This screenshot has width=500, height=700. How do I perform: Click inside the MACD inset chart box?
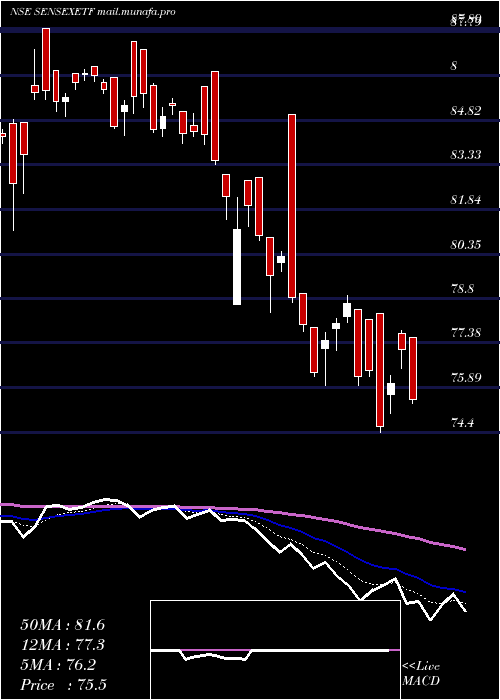(275, 650)
